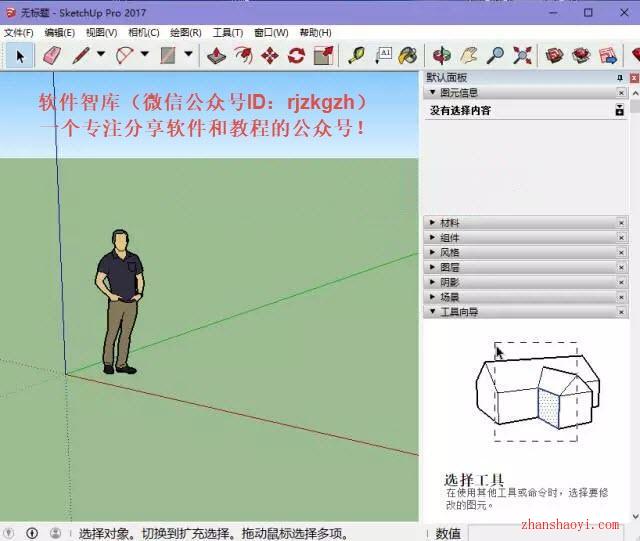Click the standing man figure

pos(120,302)
